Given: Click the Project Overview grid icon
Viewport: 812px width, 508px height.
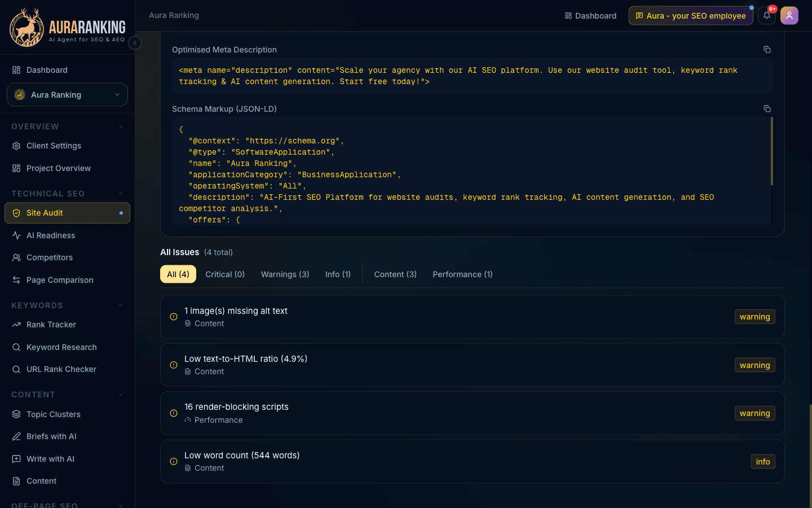Looking at the screenshot, I should 16,168.
